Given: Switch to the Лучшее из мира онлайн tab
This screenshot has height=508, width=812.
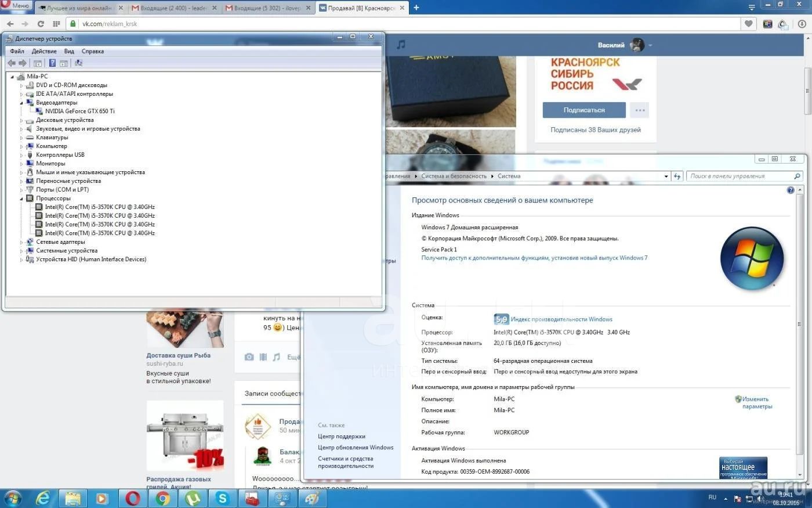Looking at the screenshot, I should click(x=79, y=8).
